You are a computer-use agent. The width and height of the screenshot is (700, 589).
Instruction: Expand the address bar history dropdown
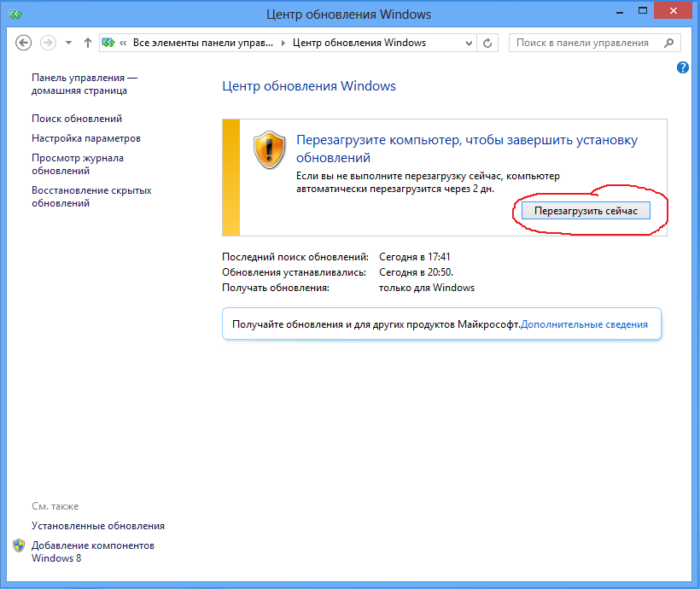(x=469, y=43)
